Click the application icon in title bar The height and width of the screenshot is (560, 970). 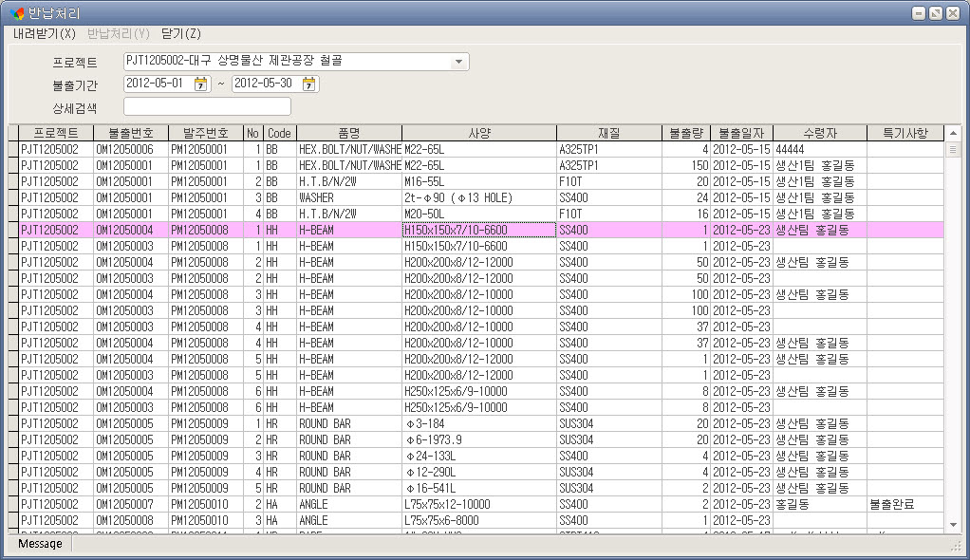[x=17, y=13]
